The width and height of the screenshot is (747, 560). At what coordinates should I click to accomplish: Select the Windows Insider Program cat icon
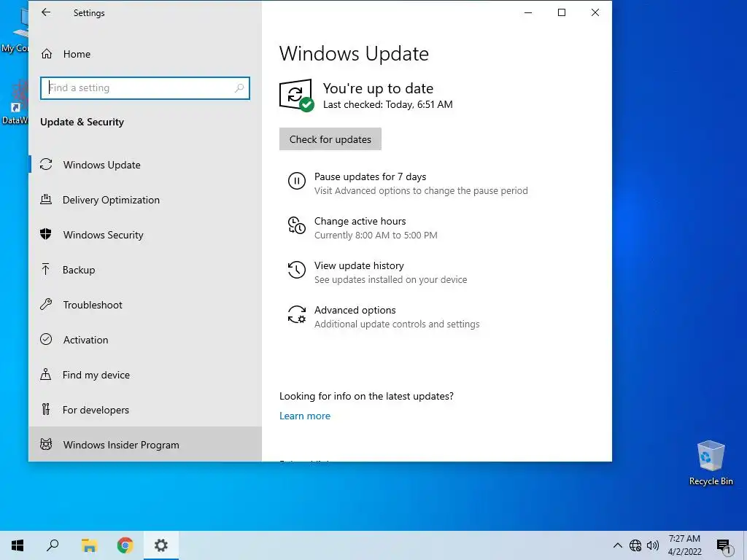[46, 444]
